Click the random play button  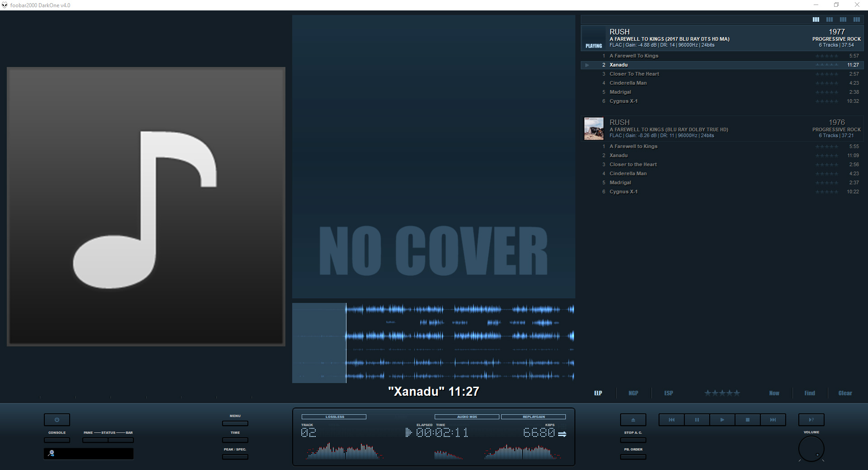811,420
